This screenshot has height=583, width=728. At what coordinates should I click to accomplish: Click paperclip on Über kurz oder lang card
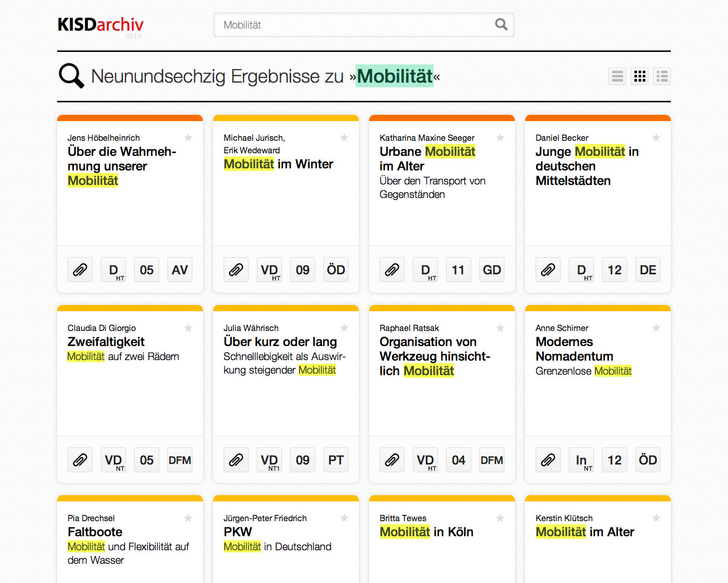[236, 460]
